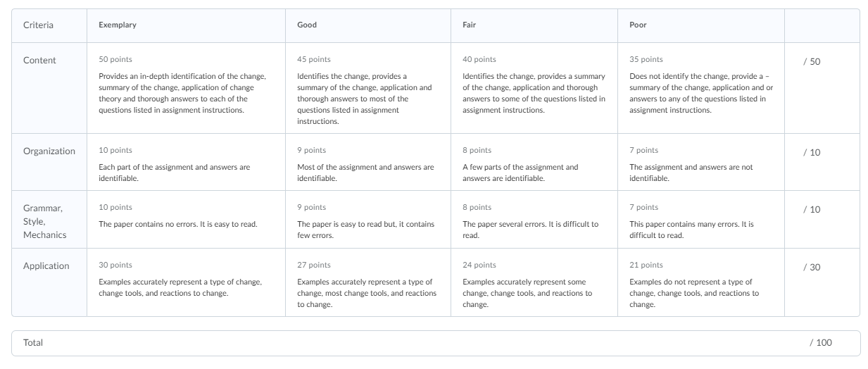Click the Application score field out of 30
This screenshot has height=369, width=868.
[822, 282]
